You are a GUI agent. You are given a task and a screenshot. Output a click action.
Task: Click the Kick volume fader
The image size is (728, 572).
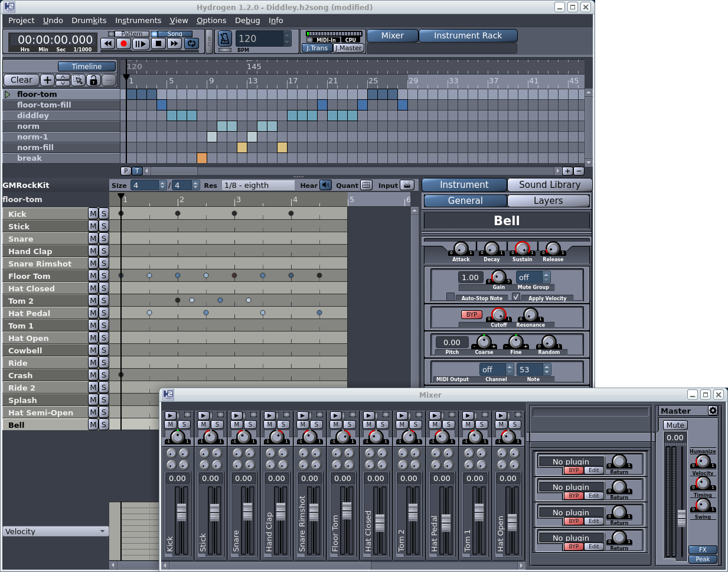(181, 512)
